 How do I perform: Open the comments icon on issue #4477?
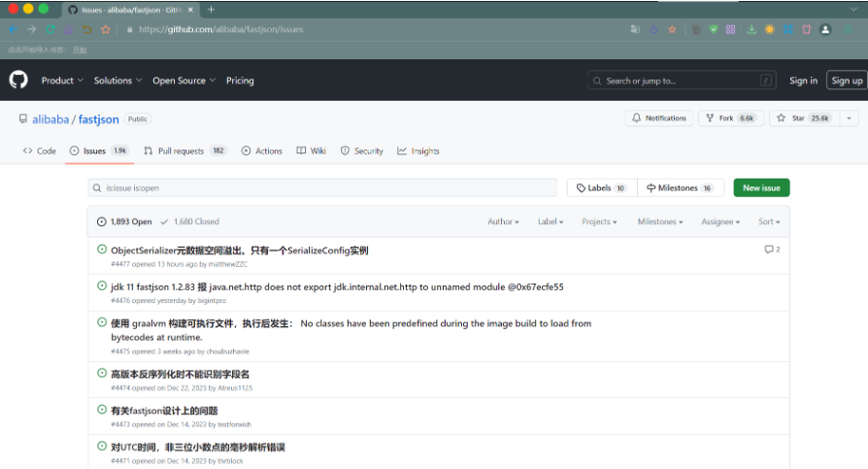772,250
